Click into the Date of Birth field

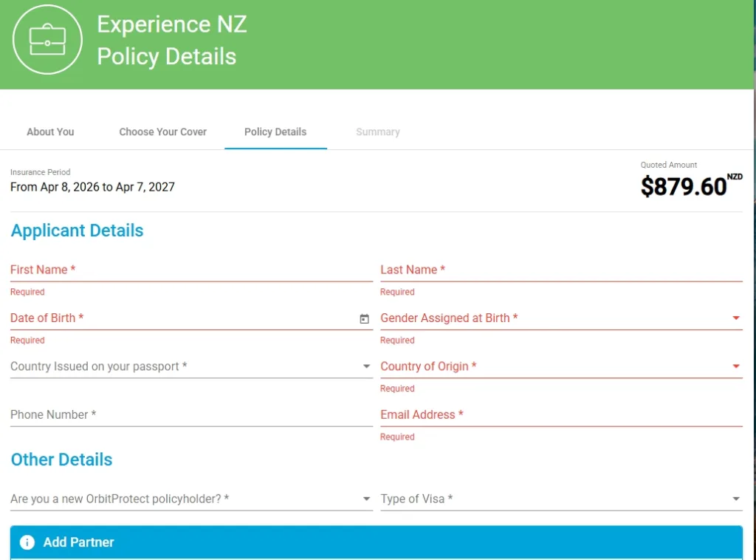[x=177, y=318]
